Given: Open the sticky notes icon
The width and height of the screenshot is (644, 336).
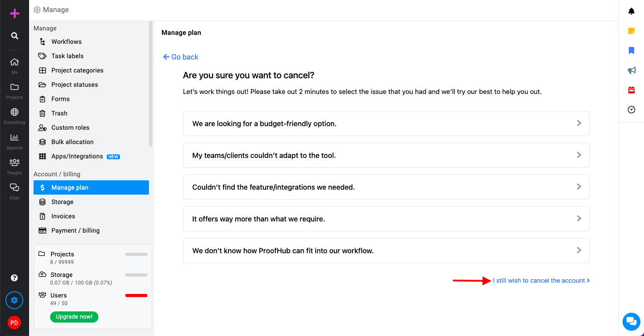Looking at the screenshot, I should coord(631,31).
